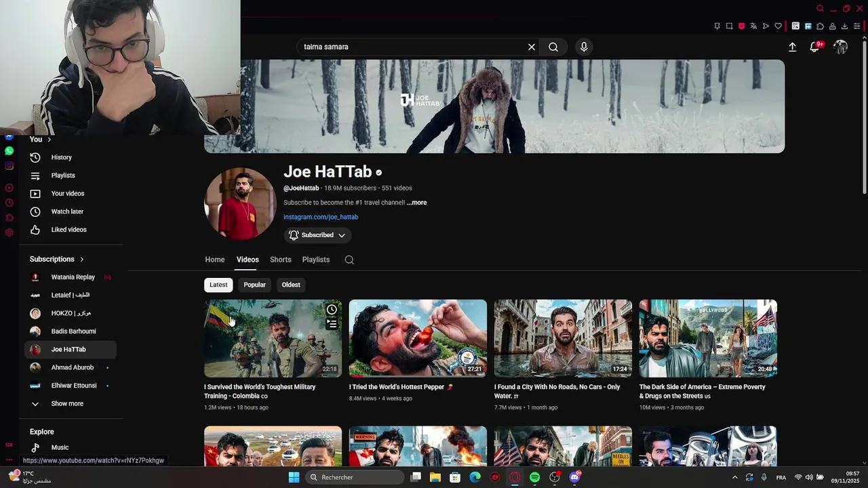868x488 pixels.
Task: Open the browser translate icon
Action: click(753, 26)
